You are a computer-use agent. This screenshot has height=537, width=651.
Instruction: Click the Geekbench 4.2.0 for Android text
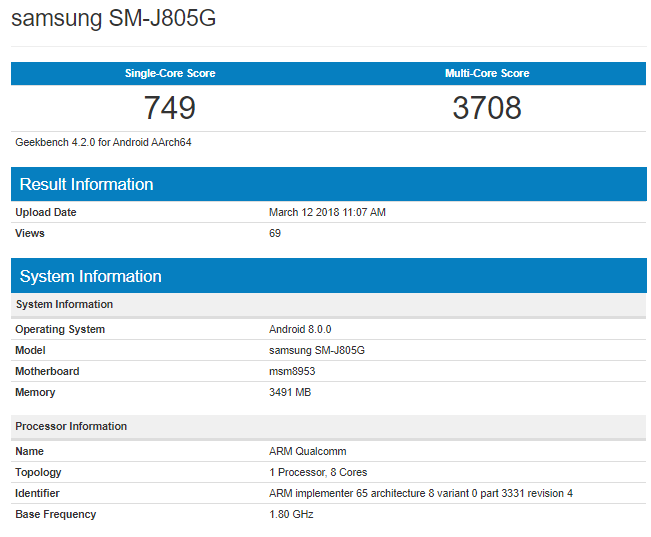click(103, 142)
